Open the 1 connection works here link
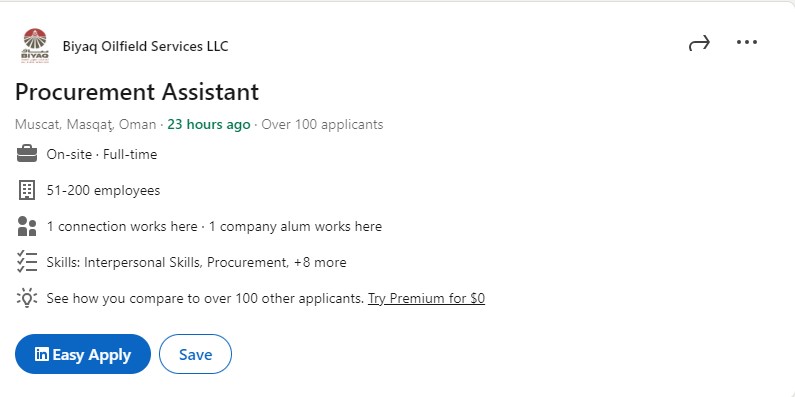This screenshot has height=397, width=795. (x=122, y=226)
